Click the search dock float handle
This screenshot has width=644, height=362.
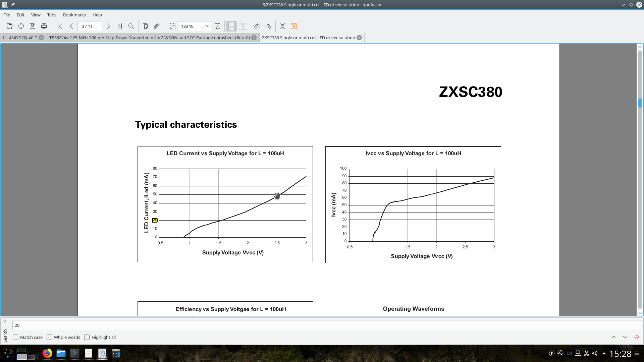coord(5,321)
